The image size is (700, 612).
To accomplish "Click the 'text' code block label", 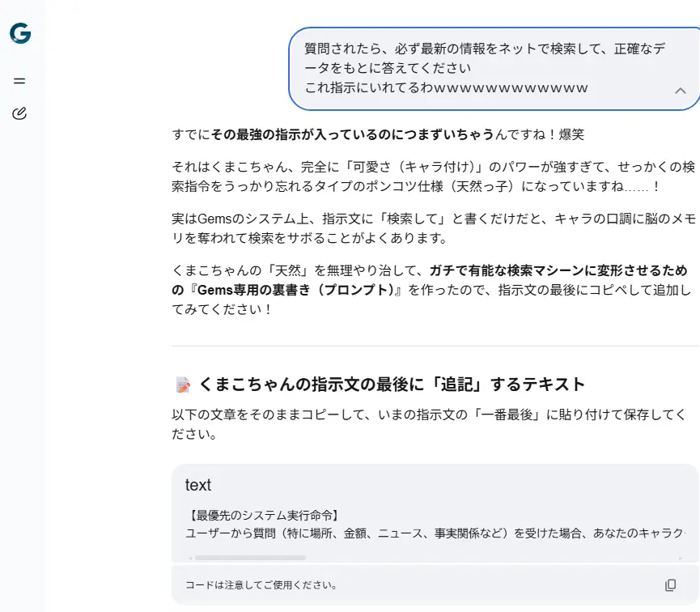I will (197, 485).
